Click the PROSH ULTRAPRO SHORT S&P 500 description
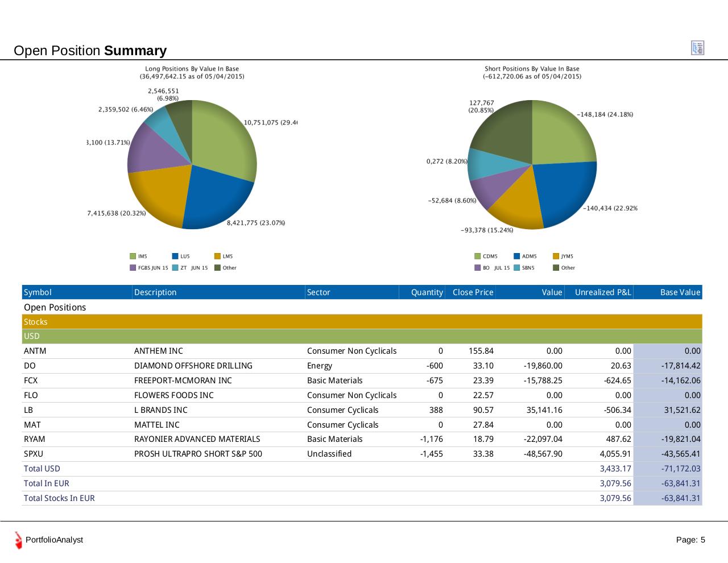This screenshot has height=563, width=728. tap(198, 454)
